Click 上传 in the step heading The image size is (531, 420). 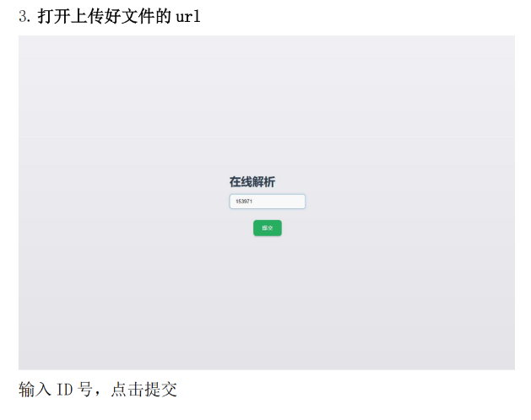(x=88, y=16)
